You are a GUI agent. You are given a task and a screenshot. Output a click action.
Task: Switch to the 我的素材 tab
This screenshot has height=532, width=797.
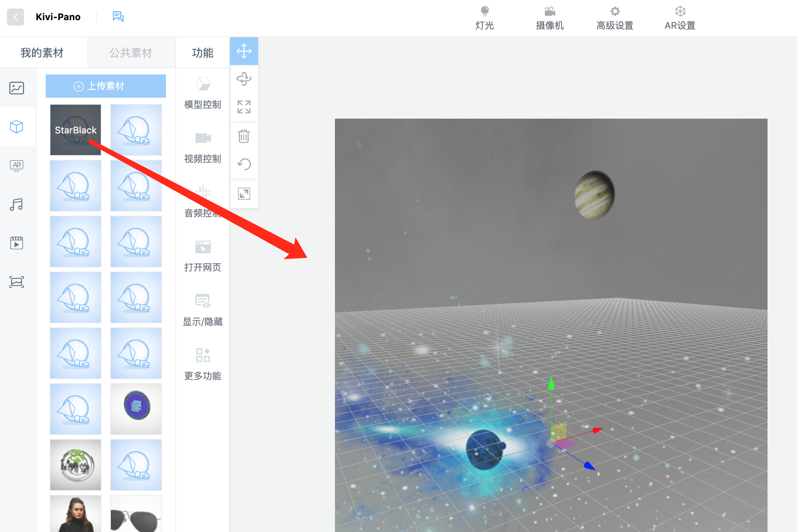42,53
